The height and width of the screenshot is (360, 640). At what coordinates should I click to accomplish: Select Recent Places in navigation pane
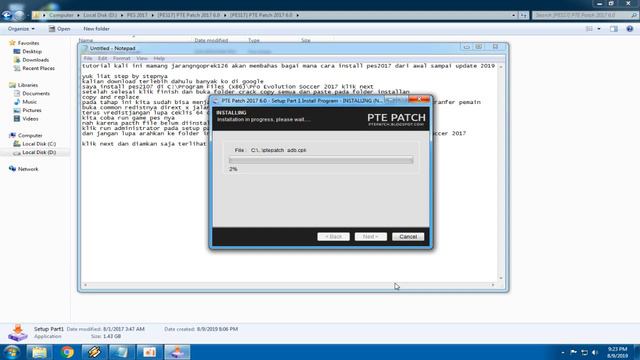[x=38, y=68]
